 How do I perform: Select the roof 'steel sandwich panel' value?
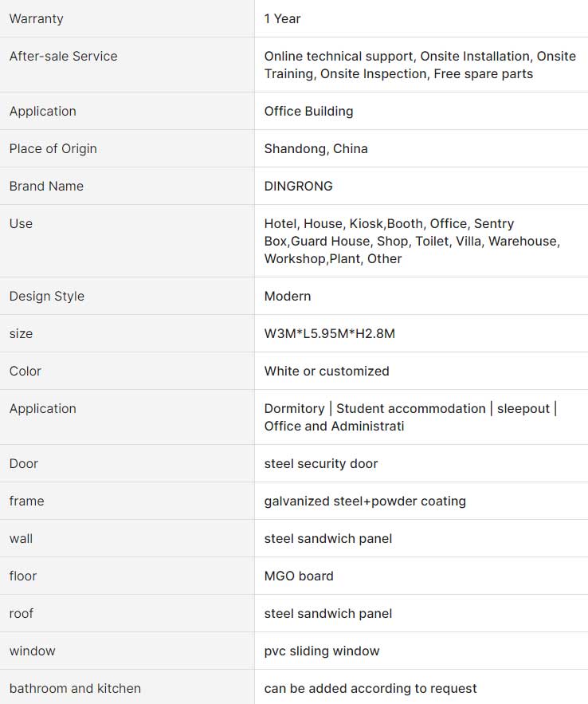point(328,614)
